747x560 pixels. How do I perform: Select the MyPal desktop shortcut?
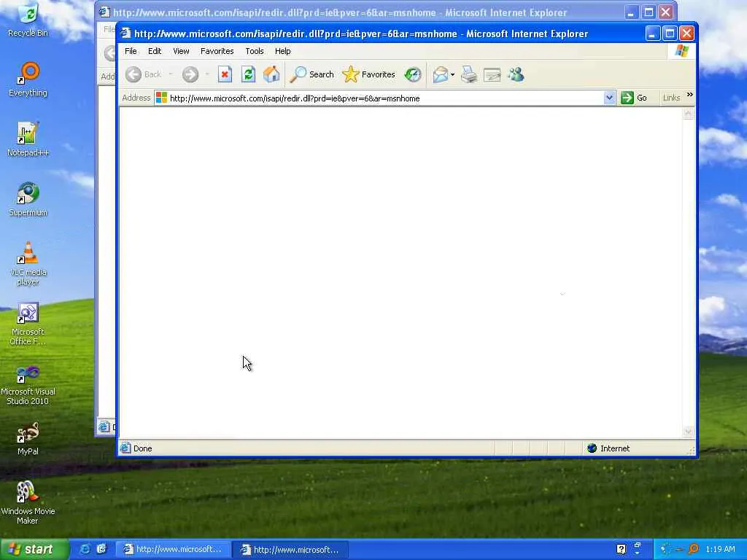pos(28,438)
